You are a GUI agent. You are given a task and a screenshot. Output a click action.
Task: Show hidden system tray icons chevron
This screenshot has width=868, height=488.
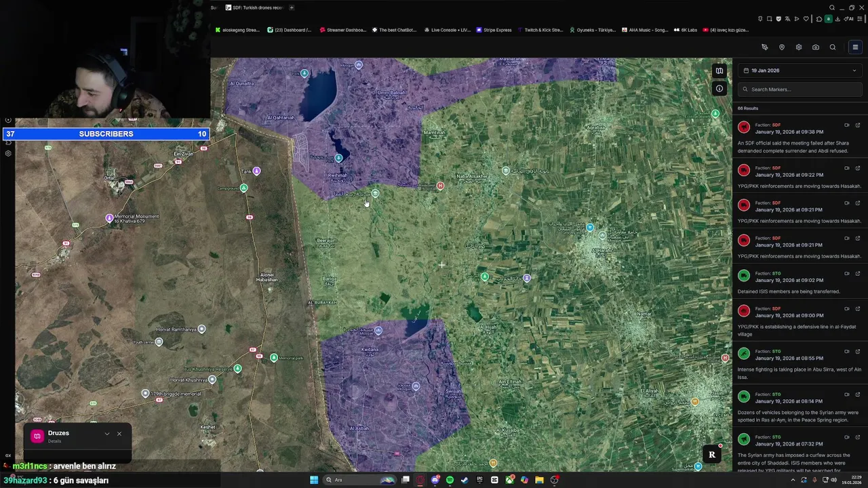[x=793, y=480]
